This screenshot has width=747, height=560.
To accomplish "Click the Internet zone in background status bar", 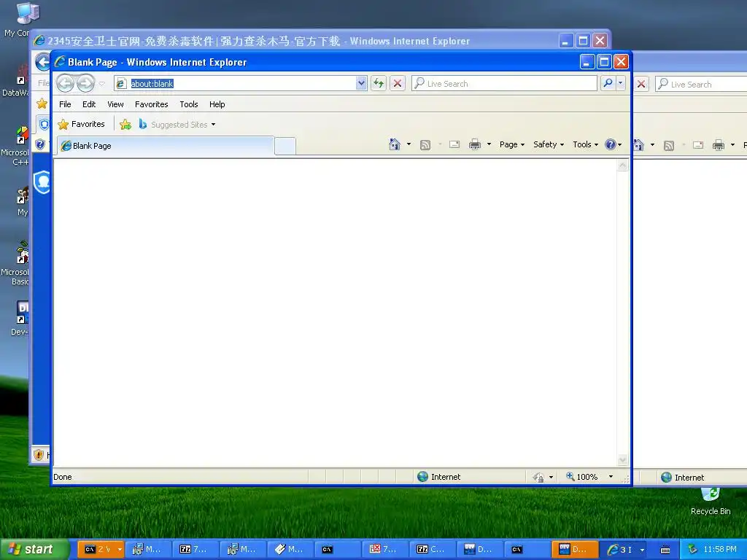I will pyautogui.click(x=683, y=477).
